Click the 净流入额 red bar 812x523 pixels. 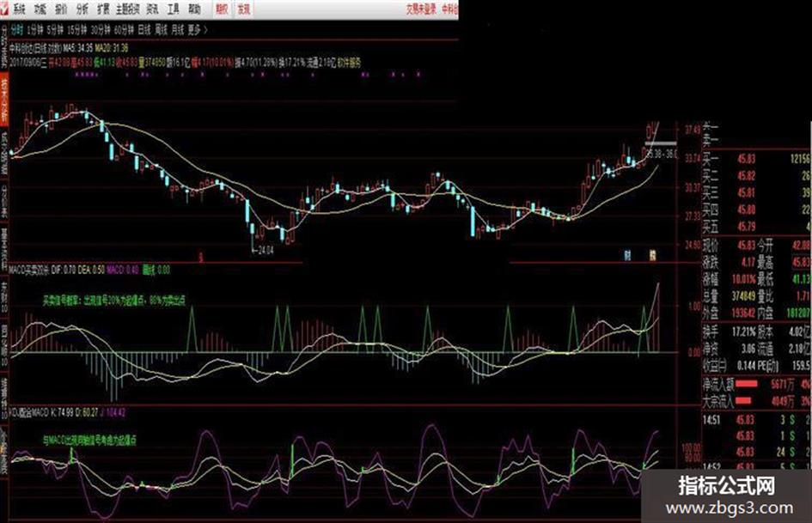[x=746, y=384]
